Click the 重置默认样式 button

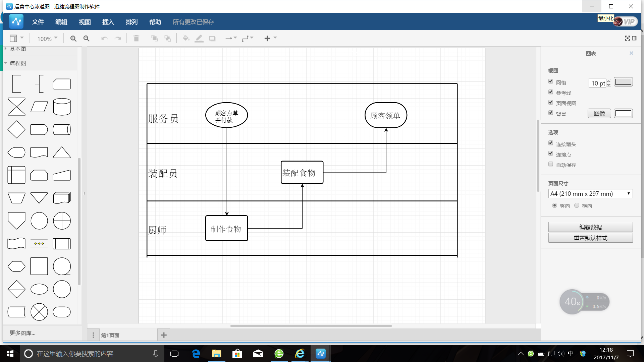coord(590,238)
